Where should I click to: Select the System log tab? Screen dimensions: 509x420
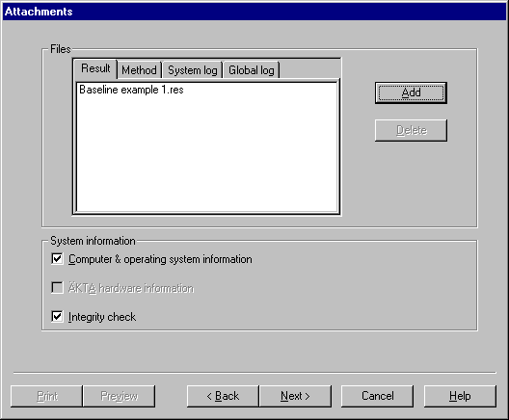pyautogui.click(x=193, y=70)
